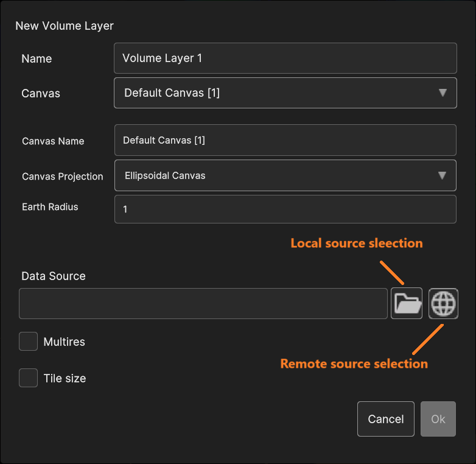Click the orange Remote source selection annotation
This screenshot has height=464, width=476.
click(x=354, y=364)
